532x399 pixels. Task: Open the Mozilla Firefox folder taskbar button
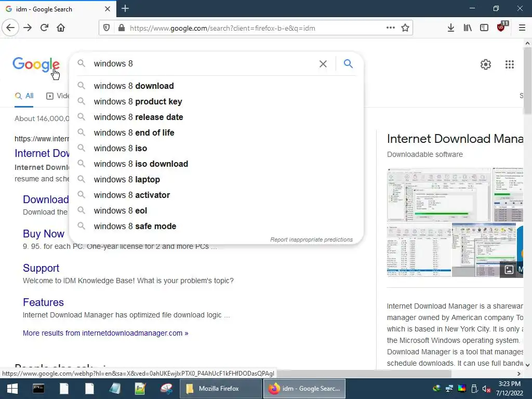tap(220, 389)
